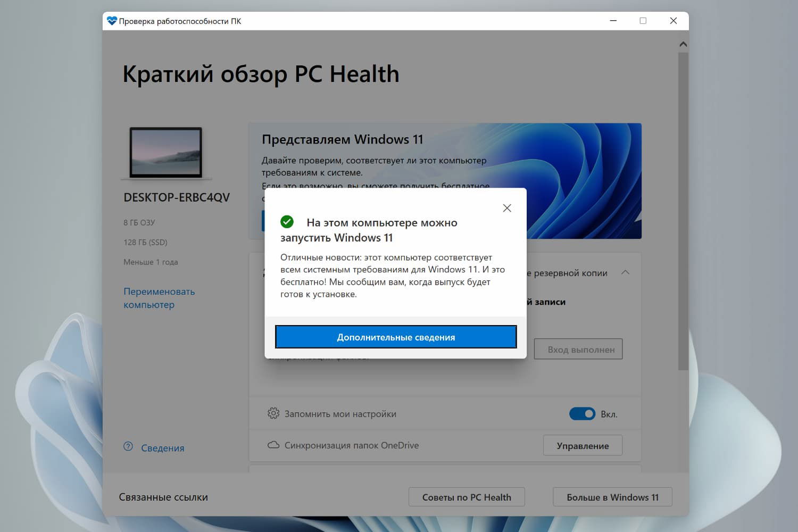The width and height of the screenshot is (798, 532).
Task: Click the scrollbar up arrow
Action: click(683, 43)
